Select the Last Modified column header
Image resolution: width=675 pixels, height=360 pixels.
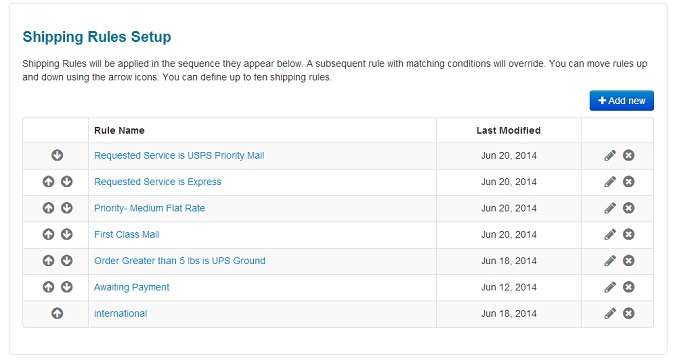point(508,130)
